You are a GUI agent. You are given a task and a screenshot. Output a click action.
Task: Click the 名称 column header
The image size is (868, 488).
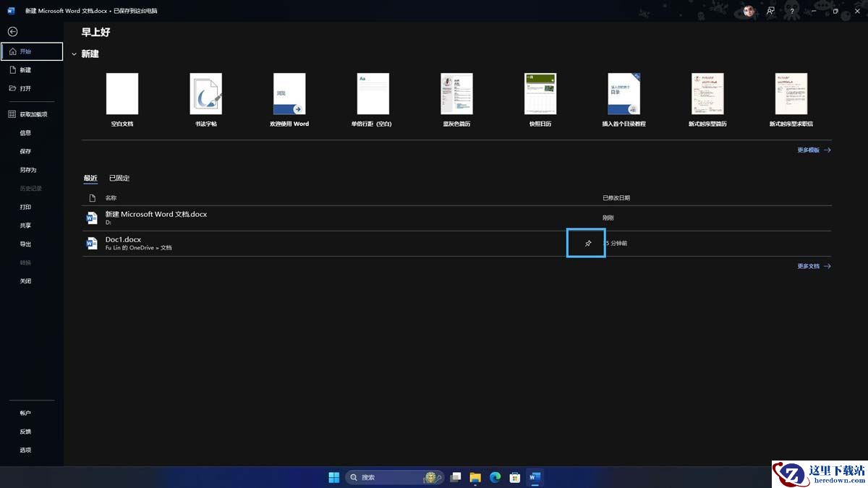pos(111,197)
